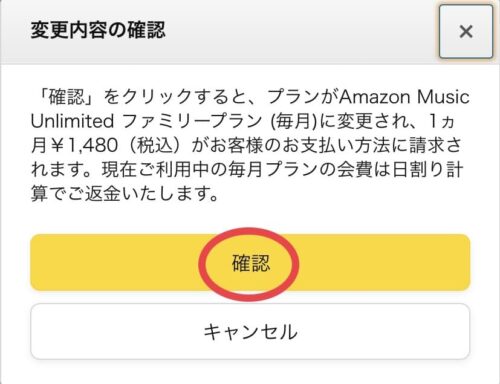Click the Unlimited ファミリープラン text
Screen dimensions: 500x384
click(x=147, y=121)
